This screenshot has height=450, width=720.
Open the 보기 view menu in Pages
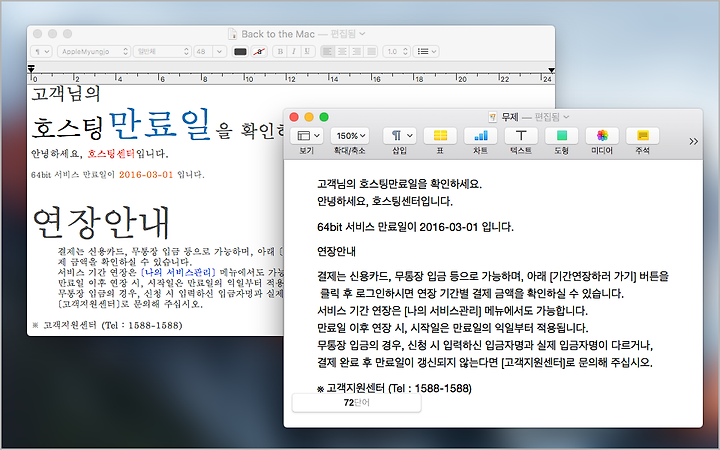307,135
